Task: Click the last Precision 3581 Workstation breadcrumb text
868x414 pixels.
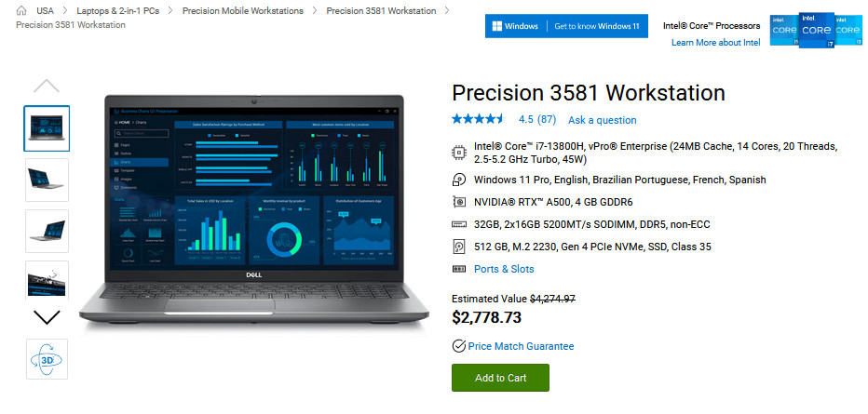Action: click(71, 25)
